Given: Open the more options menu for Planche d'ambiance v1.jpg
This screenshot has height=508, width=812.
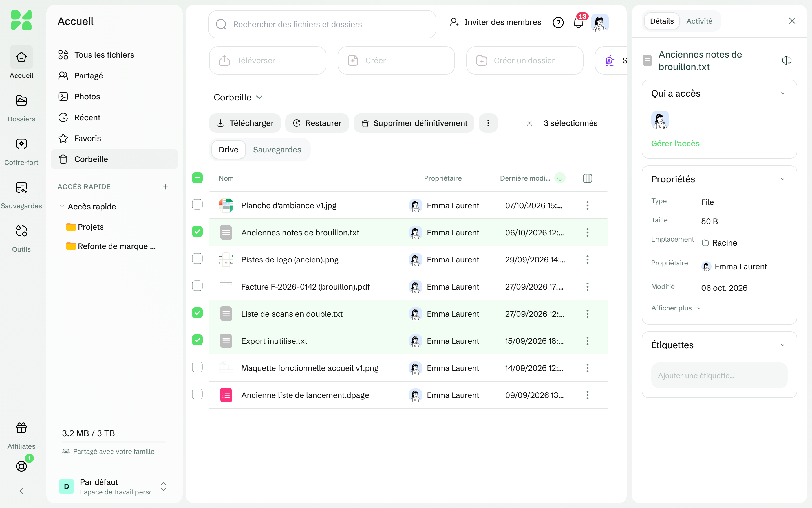Looking at the screenshot, I should point(587,205).
